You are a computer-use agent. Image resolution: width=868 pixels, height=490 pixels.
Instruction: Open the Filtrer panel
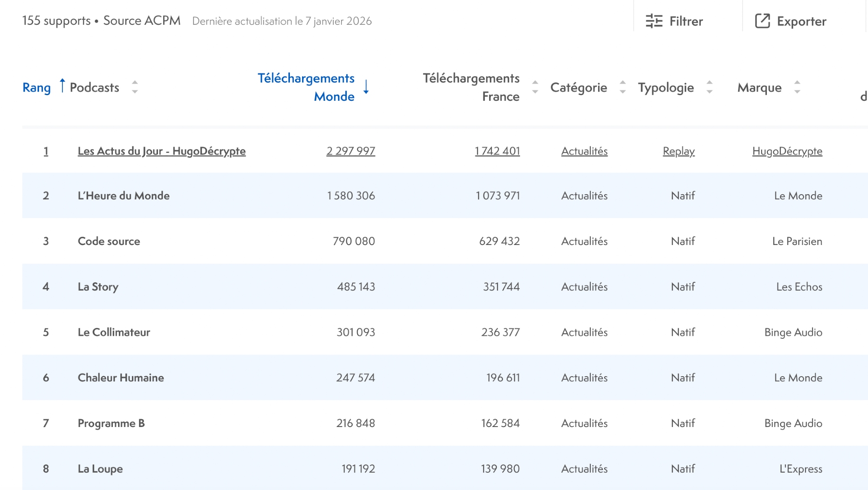tap(686, 21)
